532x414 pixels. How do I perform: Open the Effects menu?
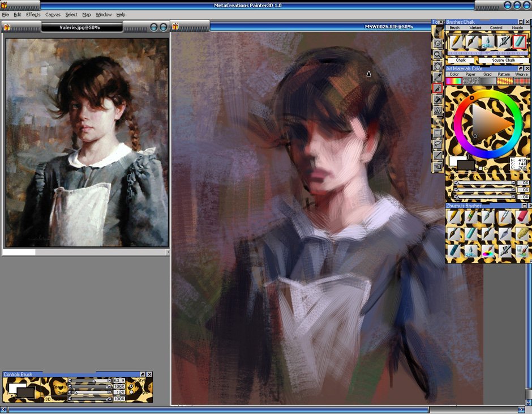[33, 15]
